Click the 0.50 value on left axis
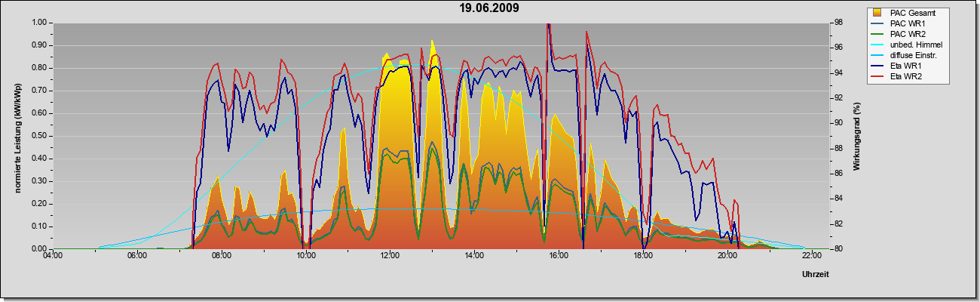Screen dimensions: 980x302 coord(40,136)
